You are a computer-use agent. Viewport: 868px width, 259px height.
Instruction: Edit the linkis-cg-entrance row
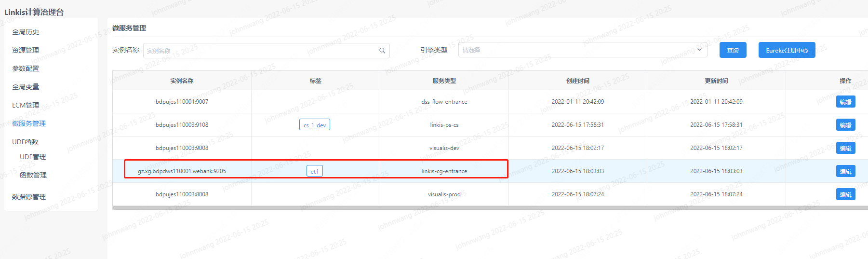[845, 171]
